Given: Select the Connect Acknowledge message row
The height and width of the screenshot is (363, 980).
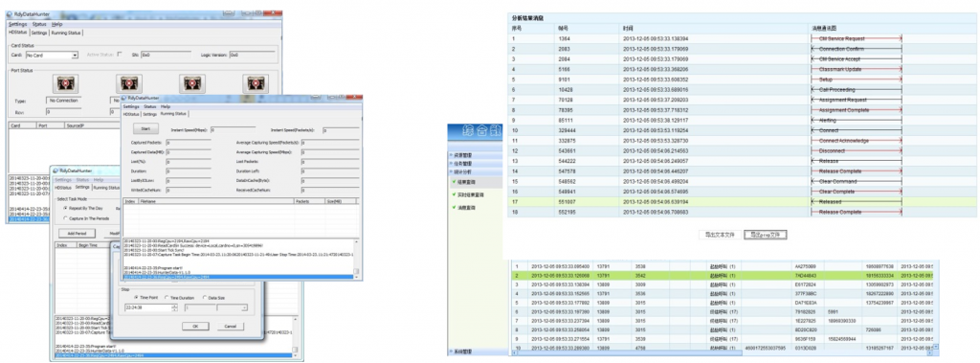Looking at the screenshot, I should [743, 141].
